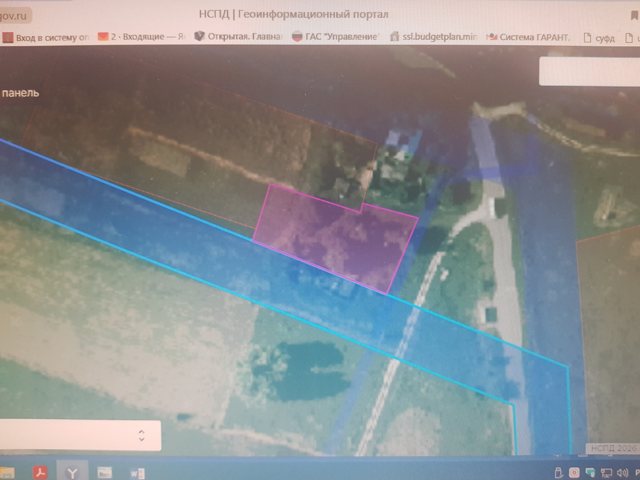Open the 'Вход в систему' bookmark
Image resolution: width=640 pixels, height=480 pixels.
point(45,38)
